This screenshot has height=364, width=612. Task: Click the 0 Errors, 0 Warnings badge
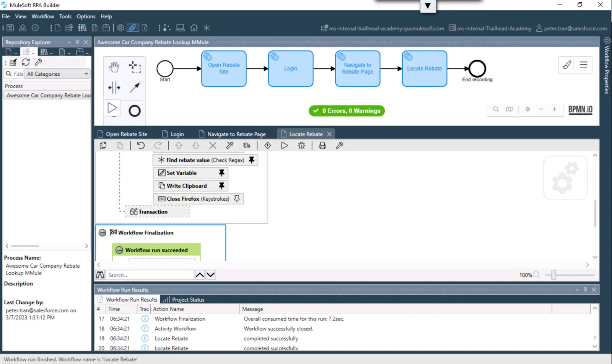pyautogui.click(x=347, y=111)
